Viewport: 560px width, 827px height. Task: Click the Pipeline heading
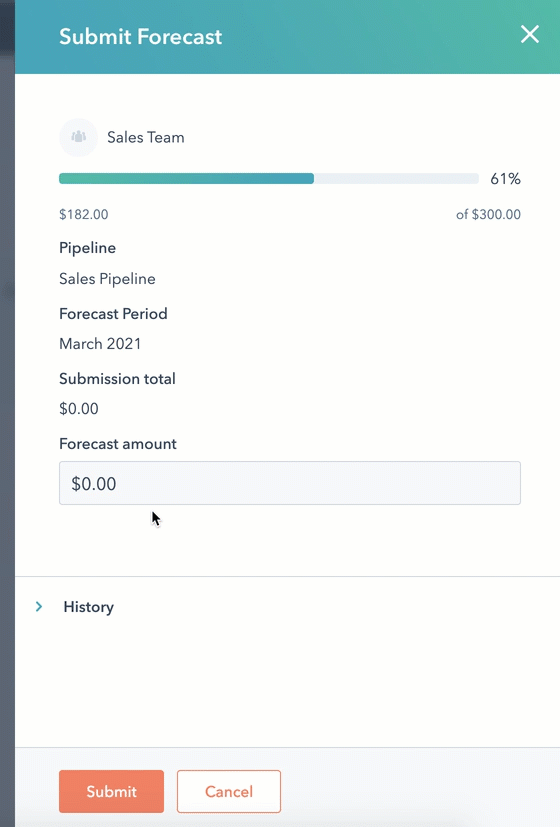(88, 248)
